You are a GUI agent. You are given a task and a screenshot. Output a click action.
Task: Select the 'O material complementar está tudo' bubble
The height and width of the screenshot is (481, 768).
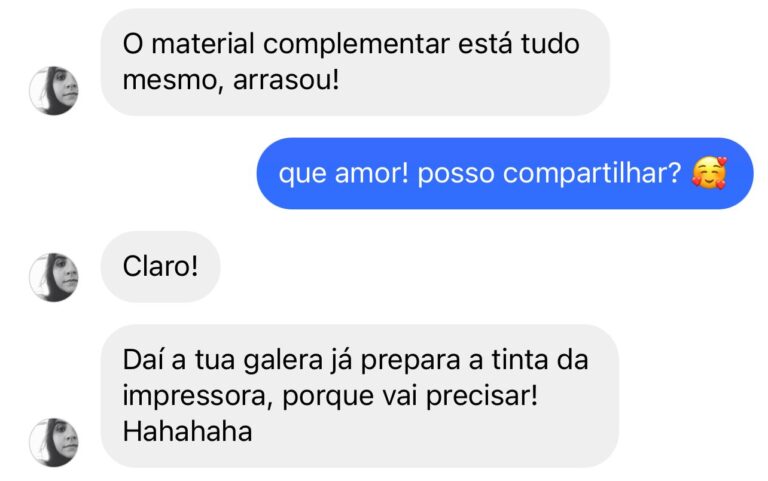[355, 62]
